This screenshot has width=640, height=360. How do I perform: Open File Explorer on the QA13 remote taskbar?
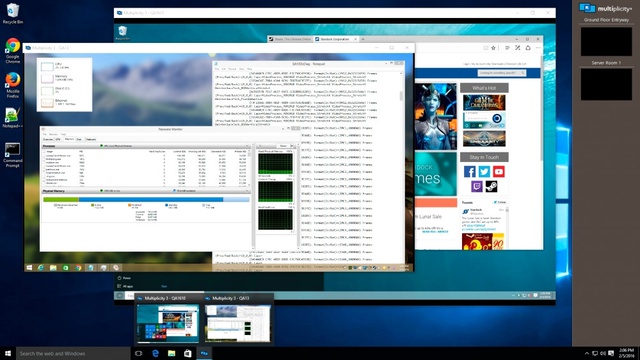[x=53, y=268]
